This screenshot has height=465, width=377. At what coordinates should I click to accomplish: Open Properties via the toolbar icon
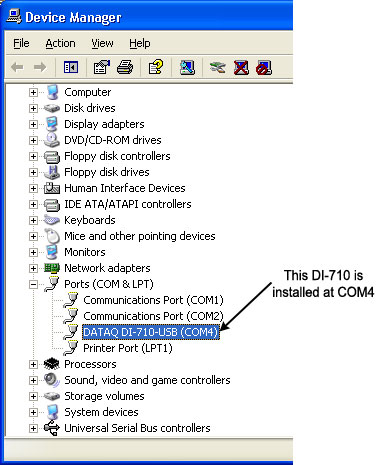101,67
